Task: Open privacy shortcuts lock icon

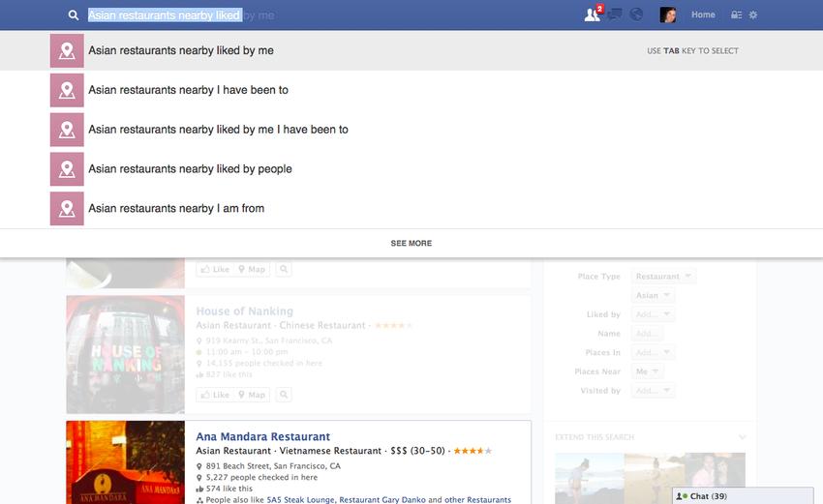Action: point(737,15)
